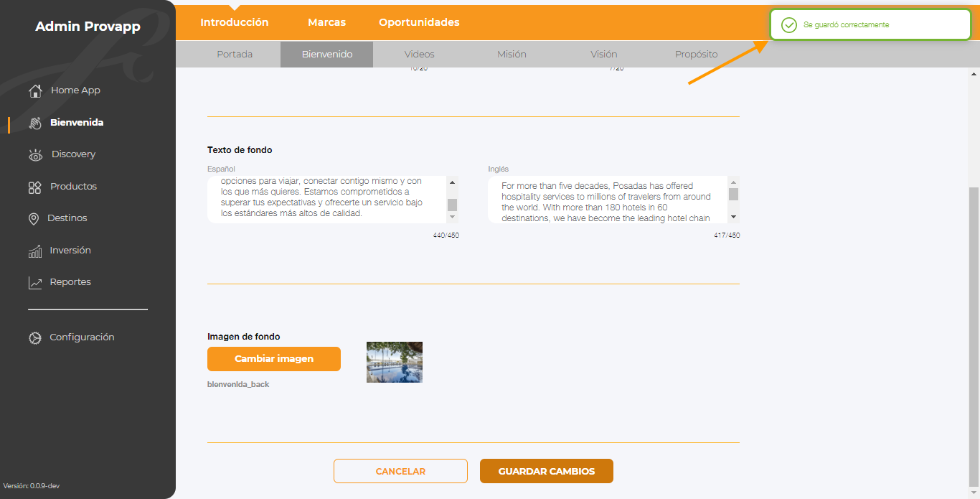Click the Home App house icon
This screenshot has width=980, height=499.
(x=35, y=90)
